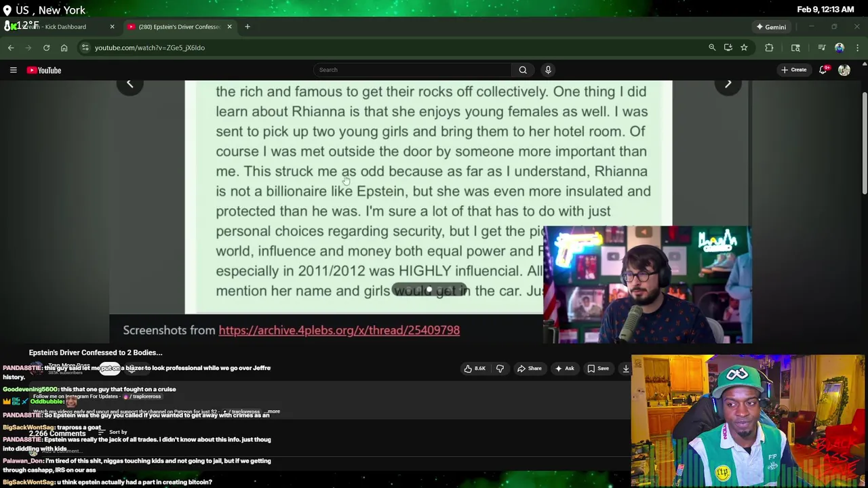Share the video via Share button
Image resolution: width=868 pixels, height=488 pixels.
(529, 369)
